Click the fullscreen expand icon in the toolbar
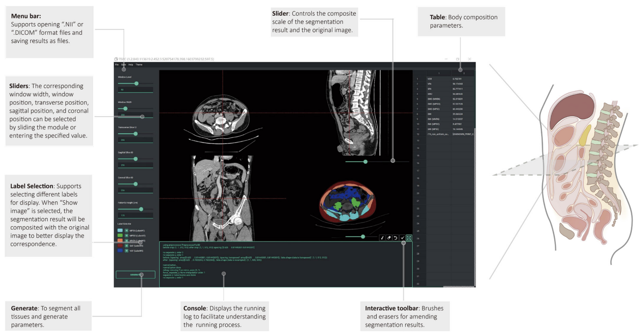644x336 pixels. pyautogui.click(x=409, y=237)
